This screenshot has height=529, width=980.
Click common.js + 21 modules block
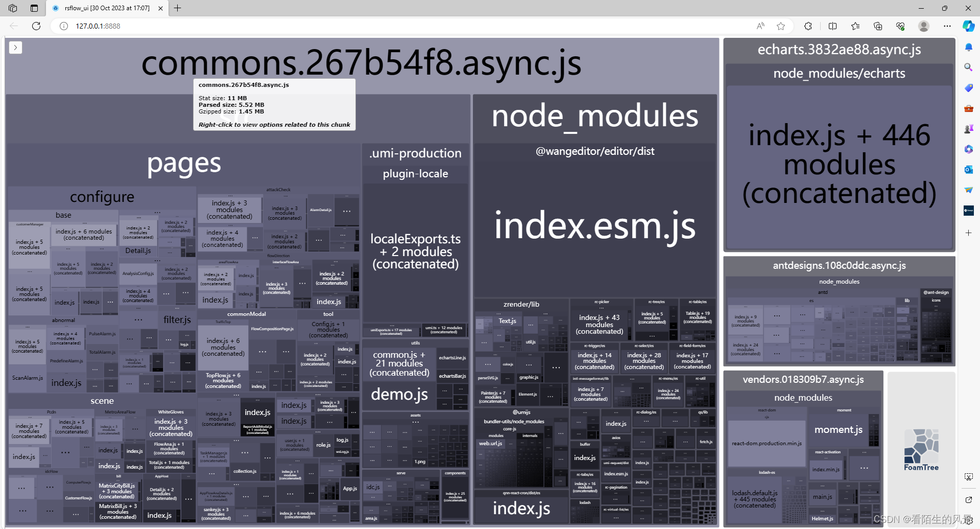pos(399,363)
